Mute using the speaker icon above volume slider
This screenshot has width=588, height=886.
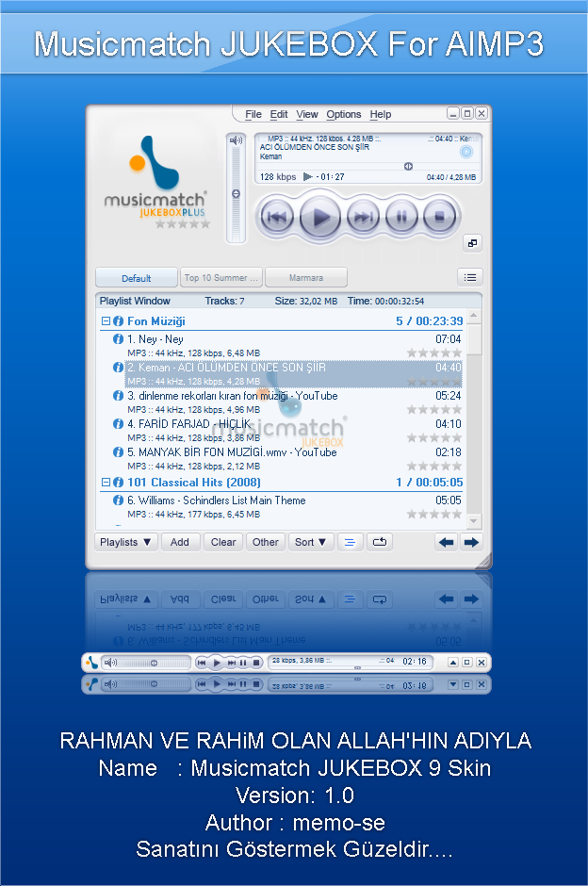click(237, 140)
